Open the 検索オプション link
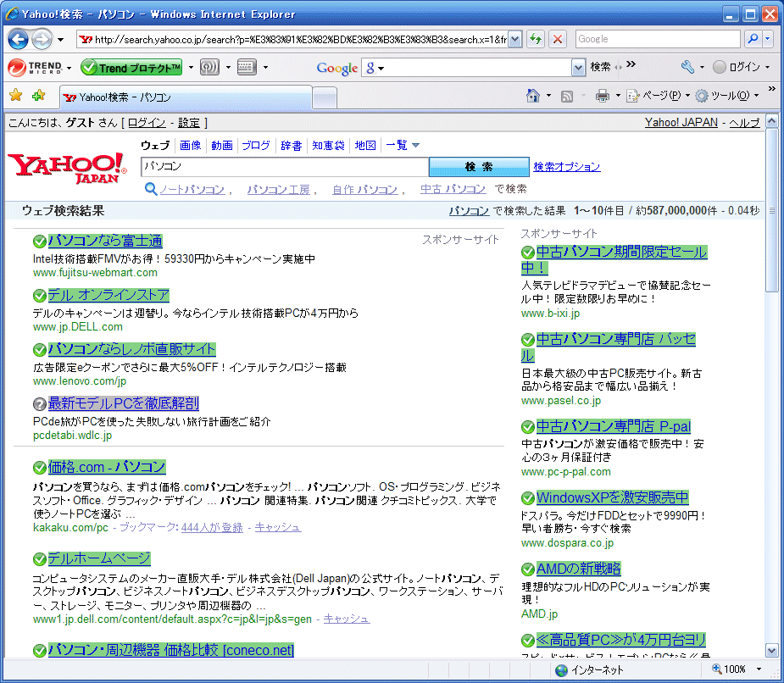 pos(566,166)
